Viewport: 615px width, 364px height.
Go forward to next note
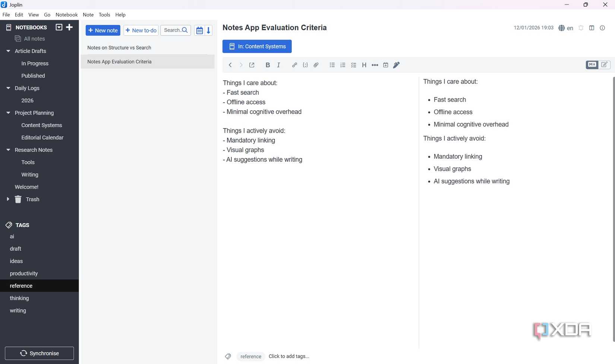(x=241, y=65)
